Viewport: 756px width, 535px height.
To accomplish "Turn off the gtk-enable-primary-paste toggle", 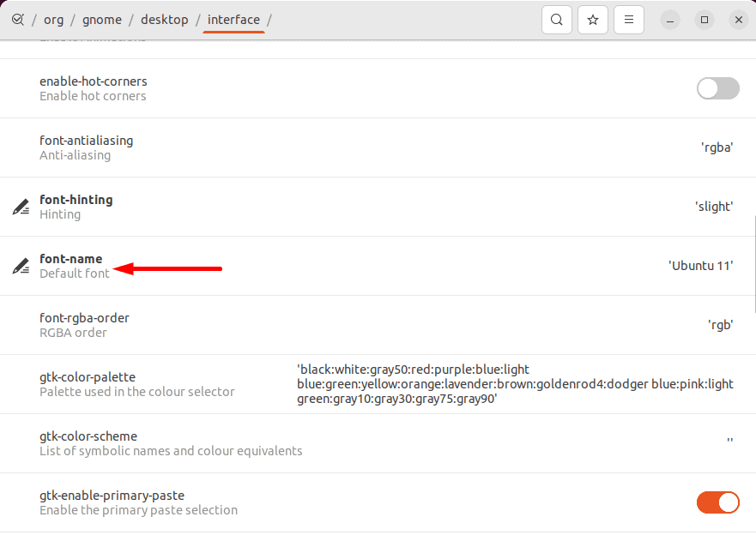I will [x=717, y=502].
